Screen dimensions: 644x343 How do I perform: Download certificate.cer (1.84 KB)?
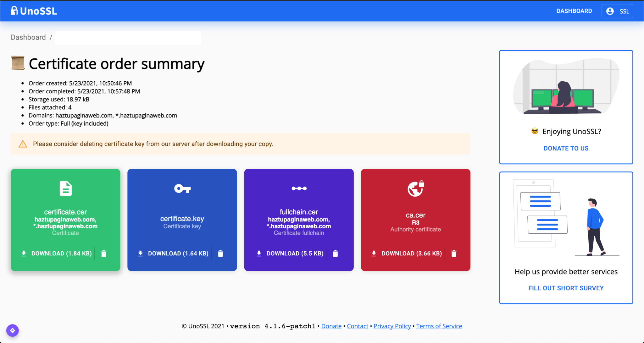(x=57, y=253)
